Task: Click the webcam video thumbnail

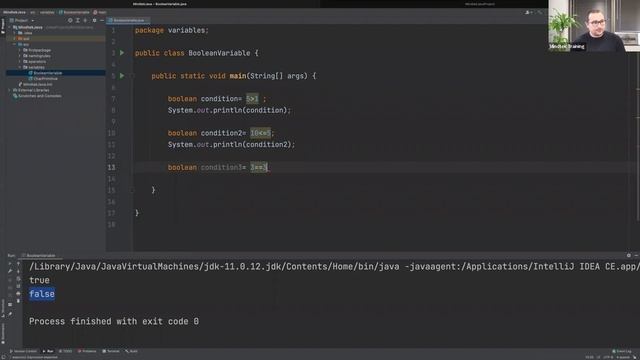Action: click(594, 26)
